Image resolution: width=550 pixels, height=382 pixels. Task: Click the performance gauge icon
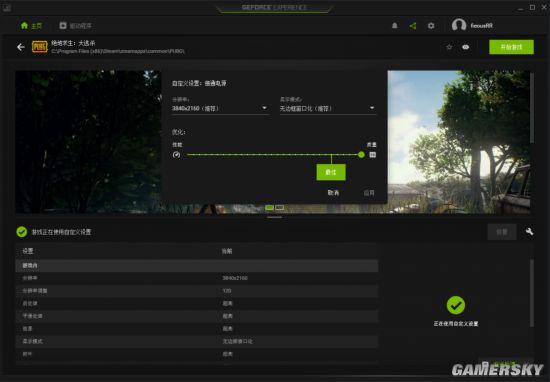(x=176, y=155)
